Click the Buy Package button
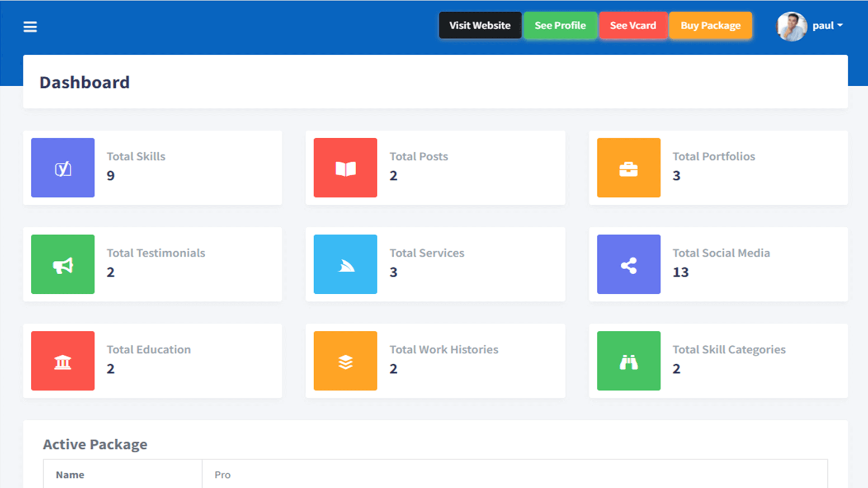Image resolution: width=868 pixels, height=488 pixels. (x=711, y=26)
